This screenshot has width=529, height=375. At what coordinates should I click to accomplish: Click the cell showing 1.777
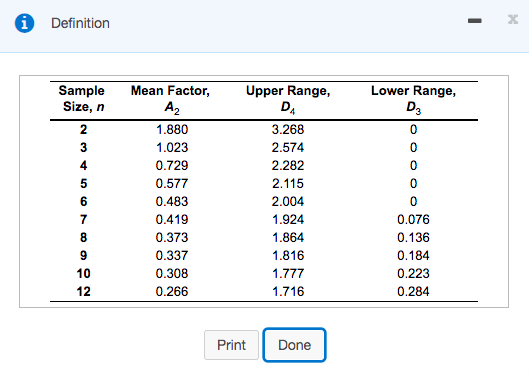click(x=288, y=273)
